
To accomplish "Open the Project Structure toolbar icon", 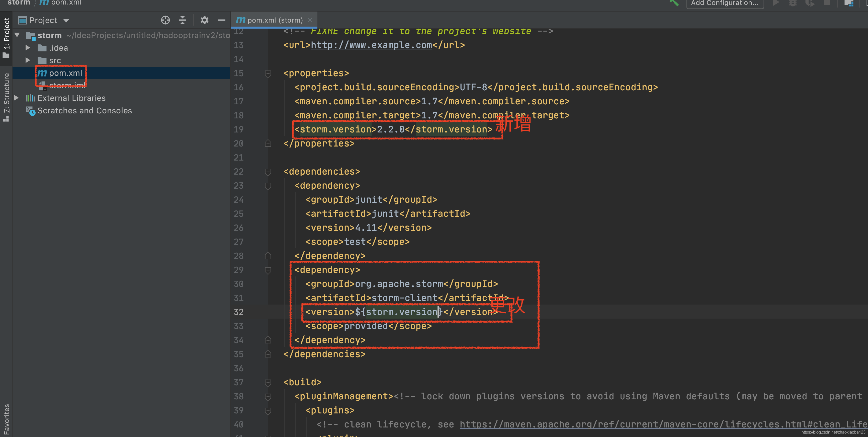I will (x=849, y=3).
